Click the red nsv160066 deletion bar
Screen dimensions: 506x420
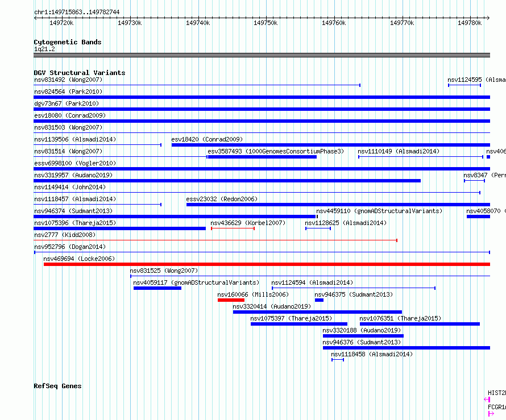point(231,300)
